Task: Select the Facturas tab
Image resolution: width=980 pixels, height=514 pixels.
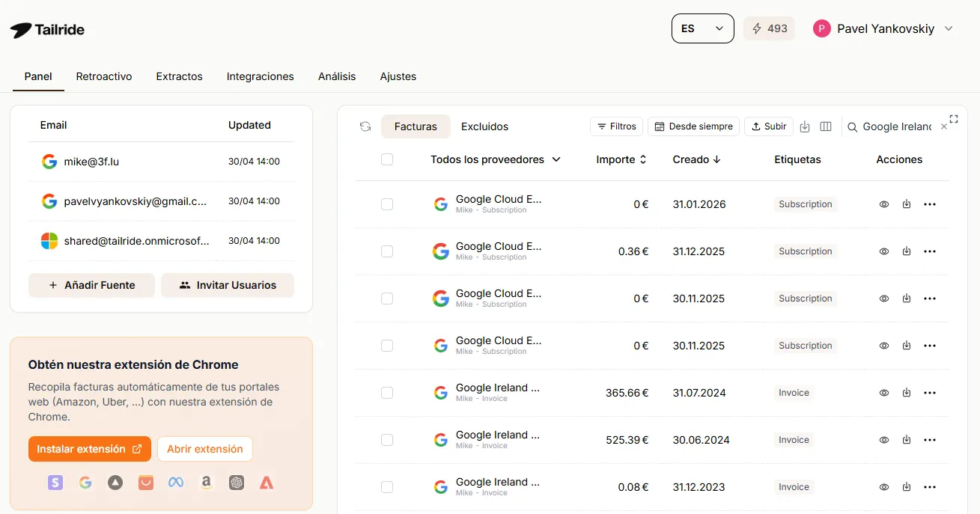Action: point(416,126)
